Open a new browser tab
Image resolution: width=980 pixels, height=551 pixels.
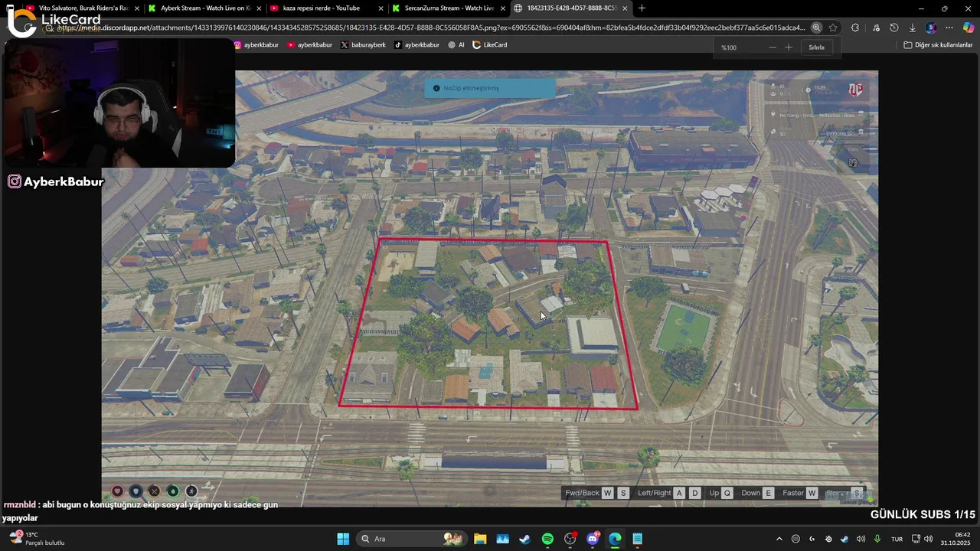tap(642, 8)
